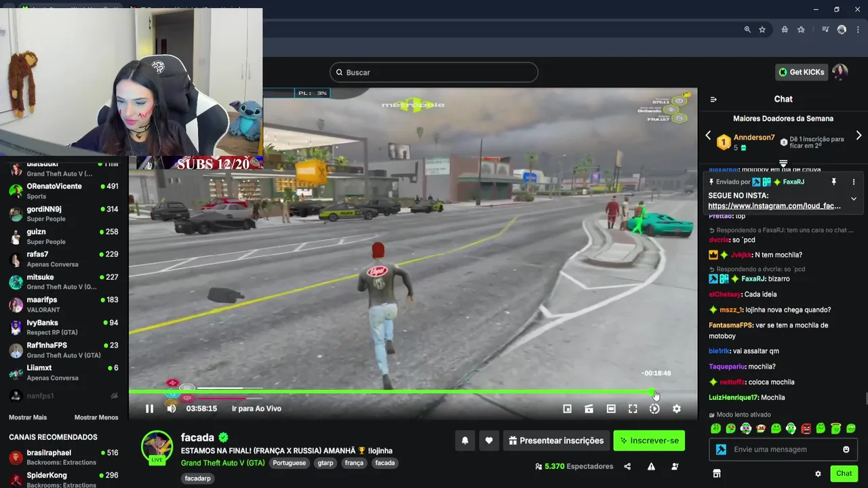
Task: Open maarifps channel in sidebar
Action: pyautogui.click(x=64, y=304)
